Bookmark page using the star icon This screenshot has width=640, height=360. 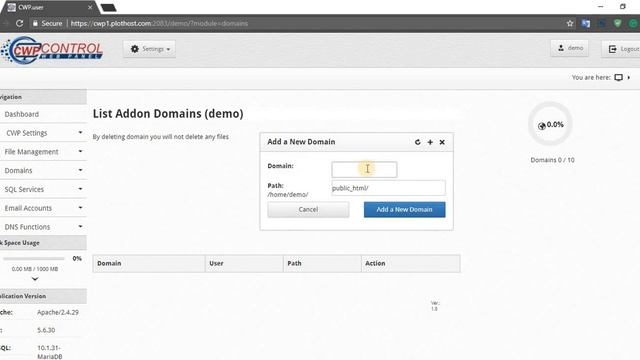coord(570,24)
